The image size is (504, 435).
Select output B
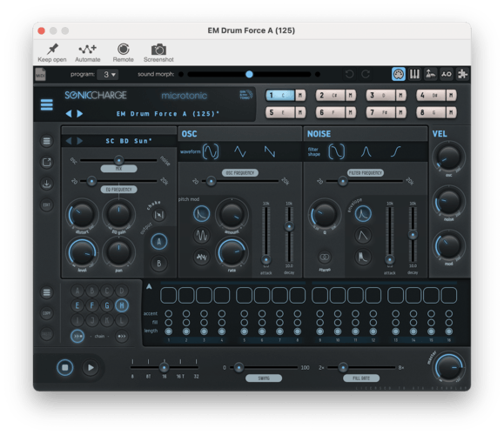coord(158,264)
